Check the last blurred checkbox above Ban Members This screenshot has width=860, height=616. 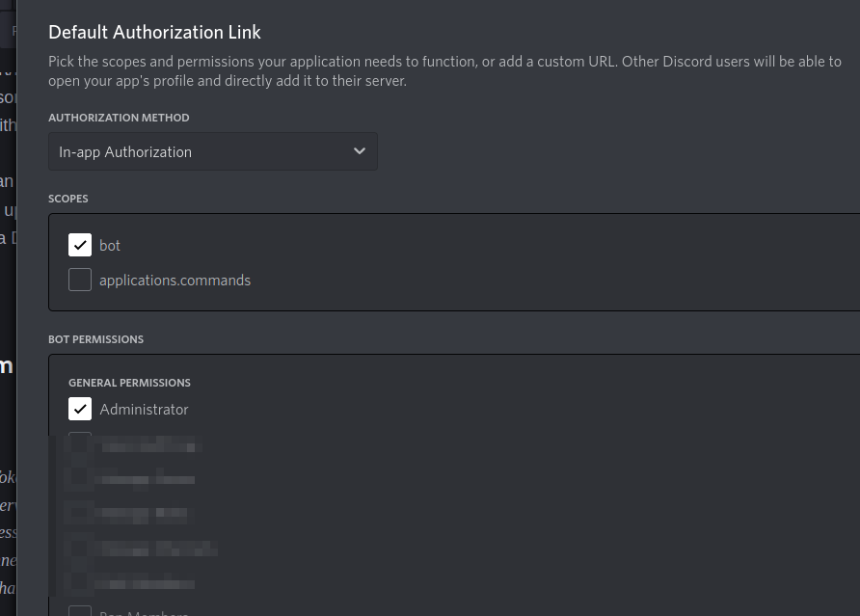(x=80, y=582)
